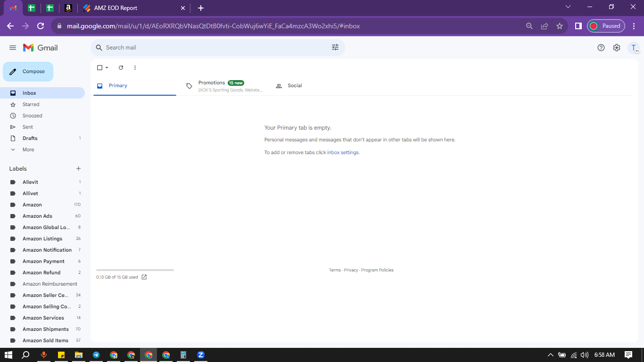The image size is (644, 362).
Task: Open the select dropdown arrow beside the checkbox
Action: pyautogui.click(x=107, y=68)
